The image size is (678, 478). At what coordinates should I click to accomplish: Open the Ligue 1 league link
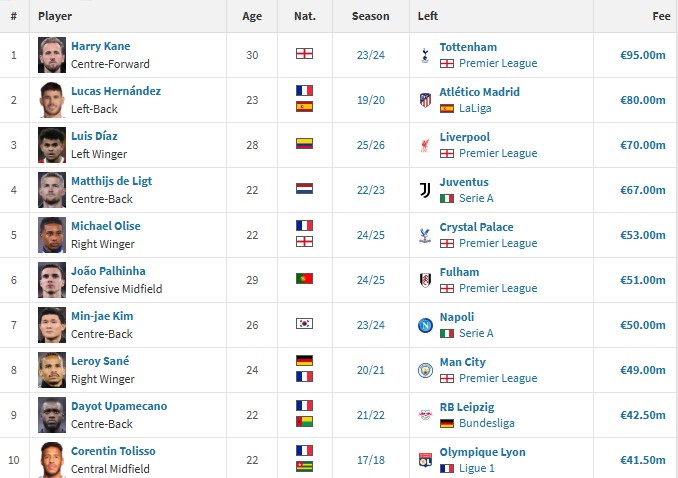click(477, 468)
